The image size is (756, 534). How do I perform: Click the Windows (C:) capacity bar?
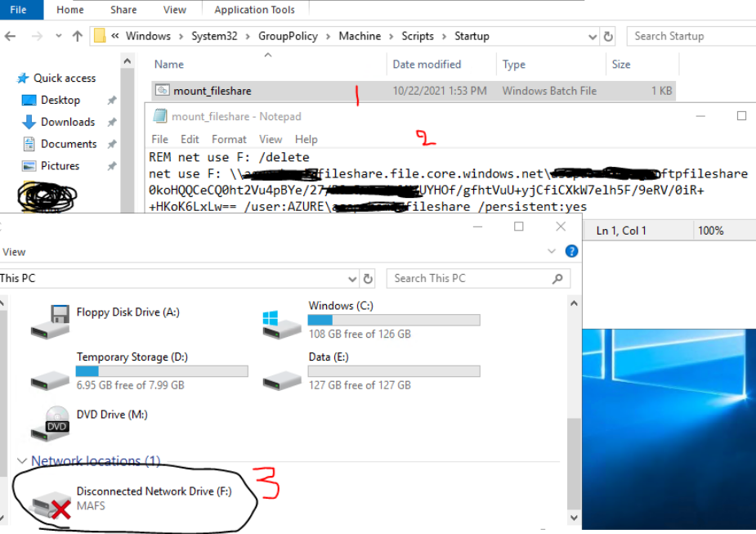click(x=394, y=320)
